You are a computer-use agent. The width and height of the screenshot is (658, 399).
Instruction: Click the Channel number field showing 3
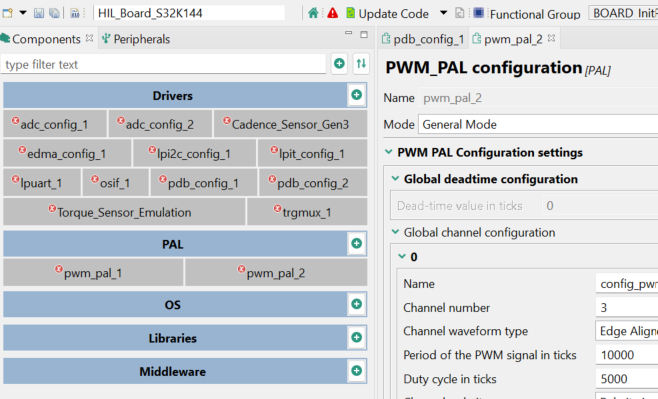tap(627, 308)
